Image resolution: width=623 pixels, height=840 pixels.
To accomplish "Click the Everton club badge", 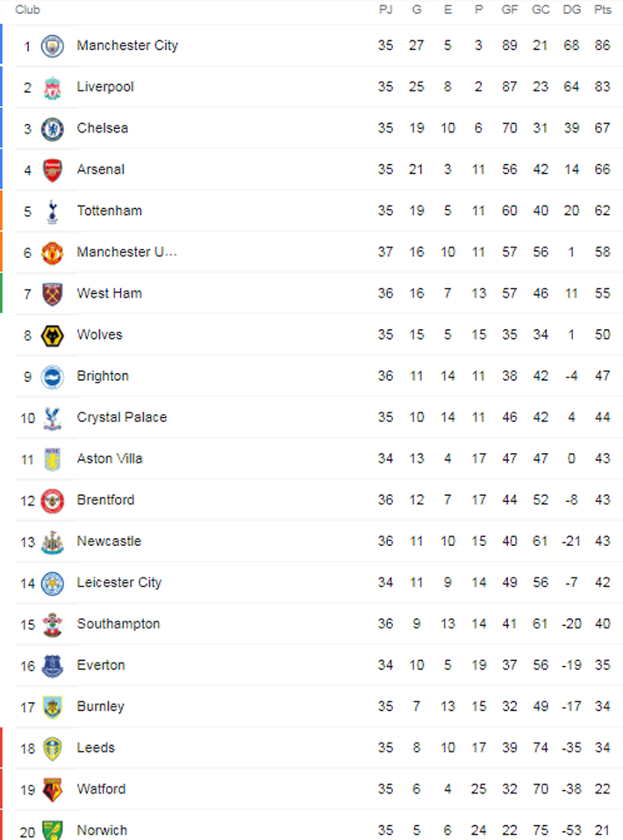I will coord(53,665).
